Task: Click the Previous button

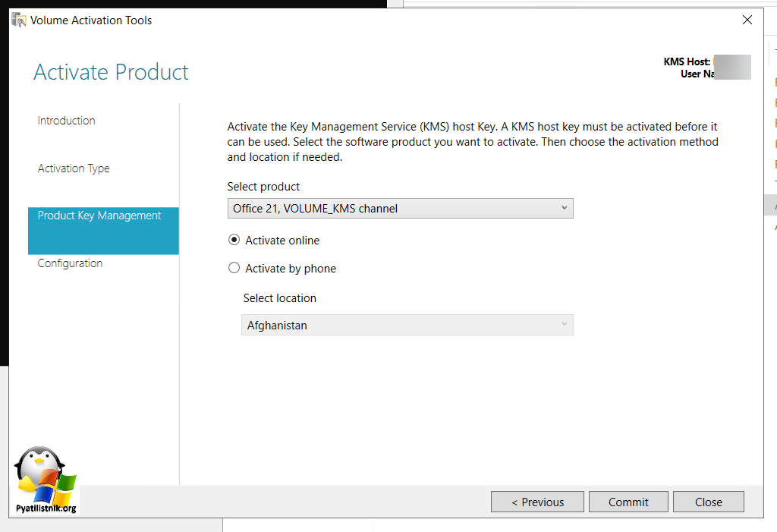Action: pos(537,502)
